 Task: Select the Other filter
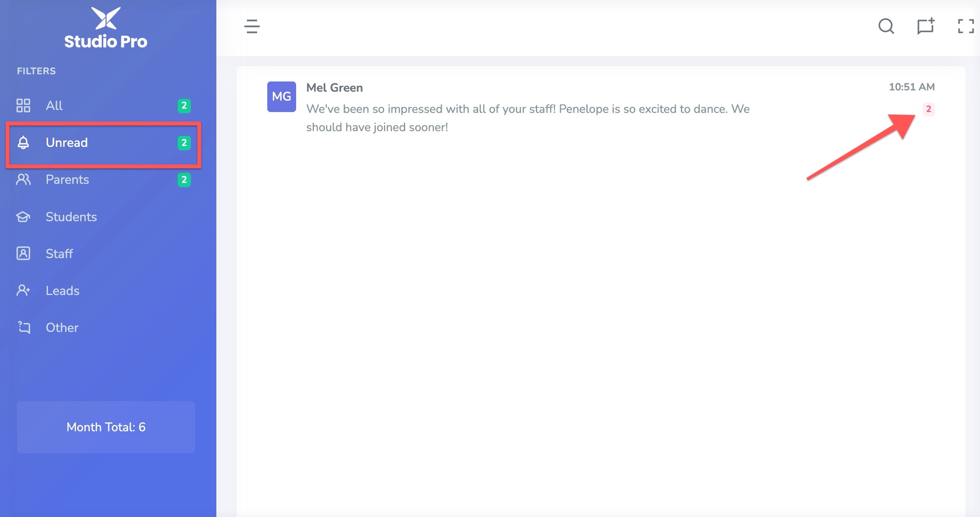[104, 327]
